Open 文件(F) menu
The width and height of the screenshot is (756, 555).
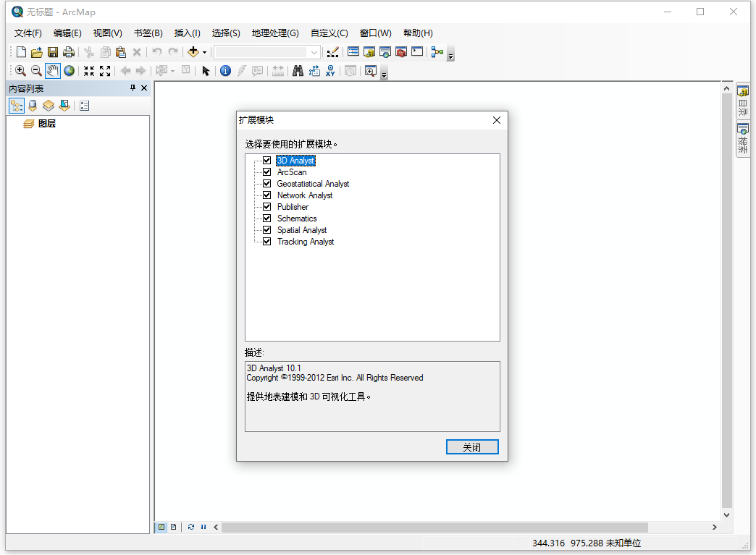pos(28,33)
